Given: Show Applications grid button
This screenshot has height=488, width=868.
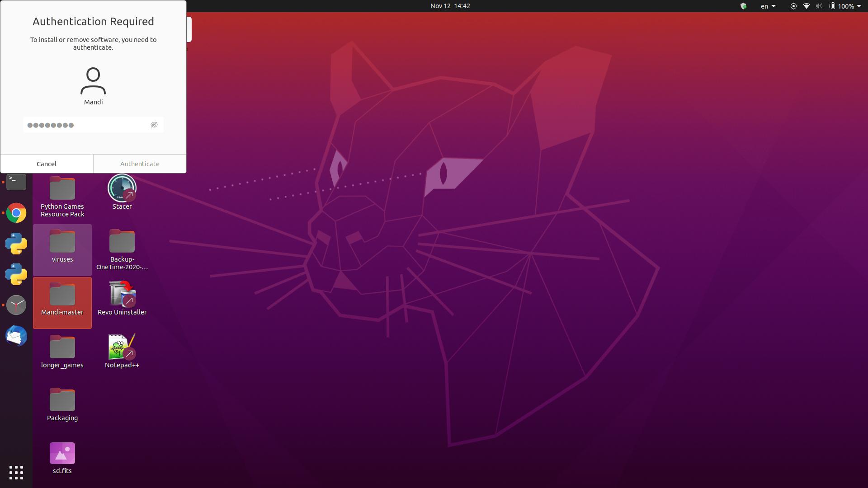Looking at the screenshot, I should pyautogui.click(x=16, y=473).
